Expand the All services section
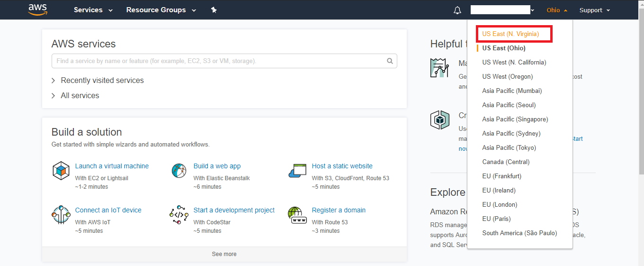 tap(80, 96)
